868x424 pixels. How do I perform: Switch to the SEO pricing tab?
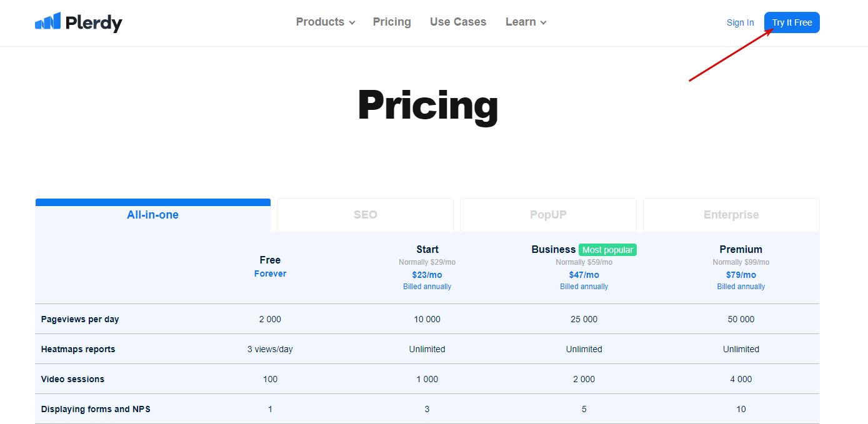point(366,215)
